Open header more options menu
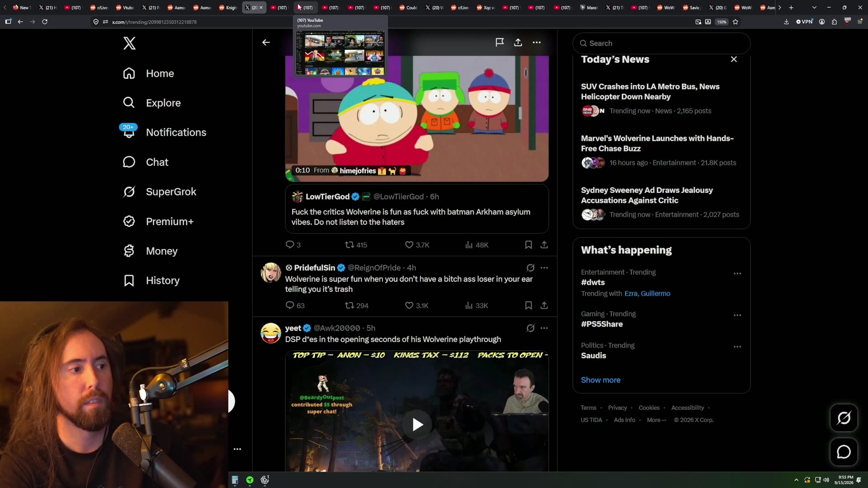Image resolution: width=868 pixels, height=488 pixels. click(x=537, y=42)
